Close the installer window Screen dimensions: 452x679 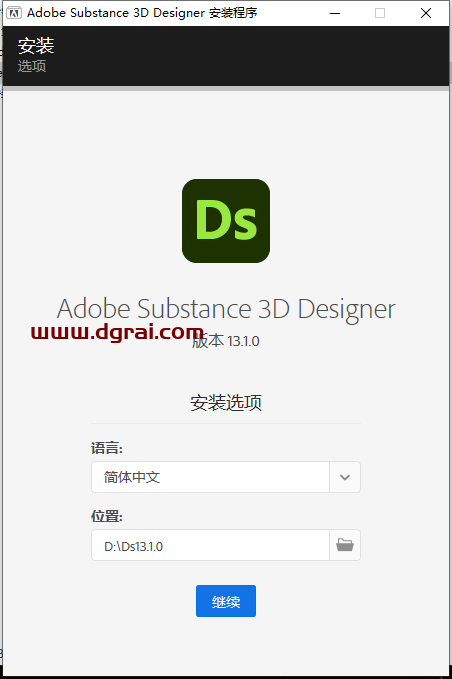tap(426, 13)
